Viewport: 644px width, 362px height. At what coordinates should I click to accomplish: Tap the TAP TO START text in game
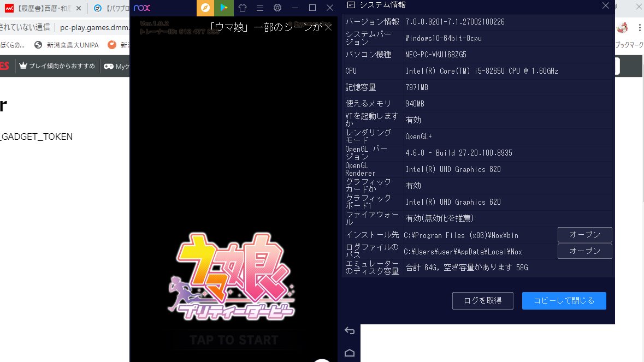pos(234,340)
